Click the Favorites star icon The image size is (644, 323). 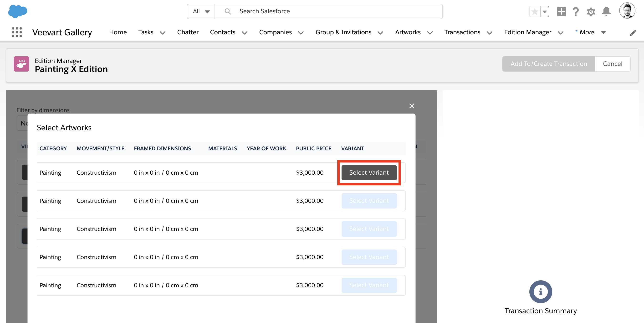click(535, 11)
